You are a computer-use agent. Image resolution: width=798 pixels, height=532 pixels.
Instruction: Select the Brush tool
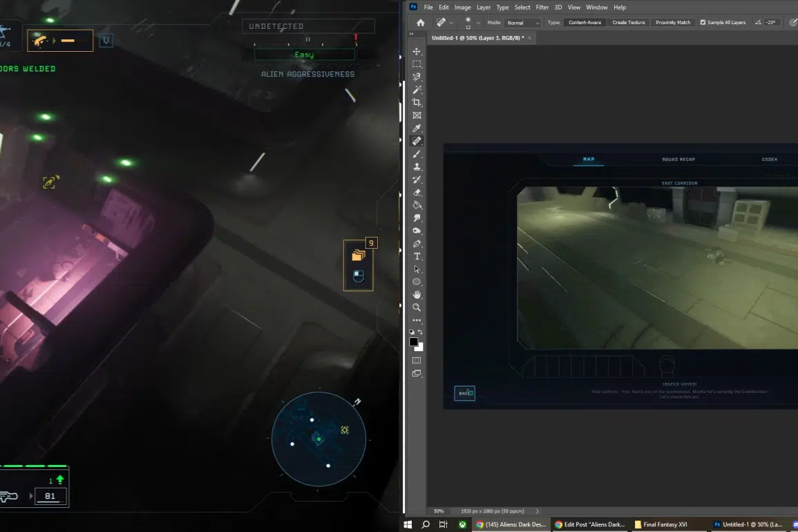417,154
